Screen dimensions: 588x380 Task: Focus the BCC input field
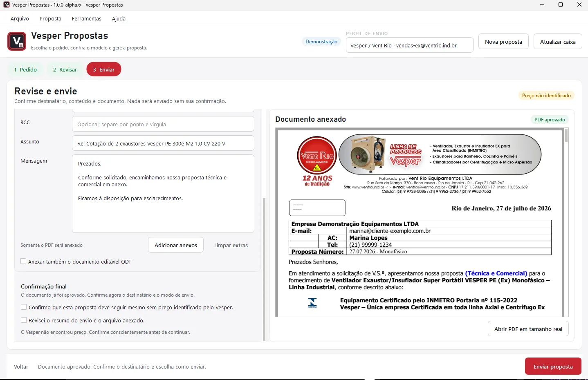163,124
